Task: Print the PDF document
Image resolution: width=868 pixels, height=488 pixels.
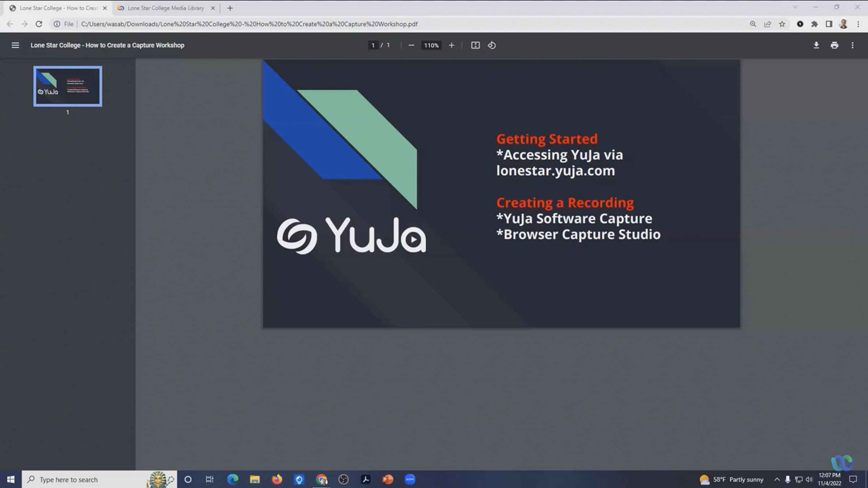Action: point(834,45)
